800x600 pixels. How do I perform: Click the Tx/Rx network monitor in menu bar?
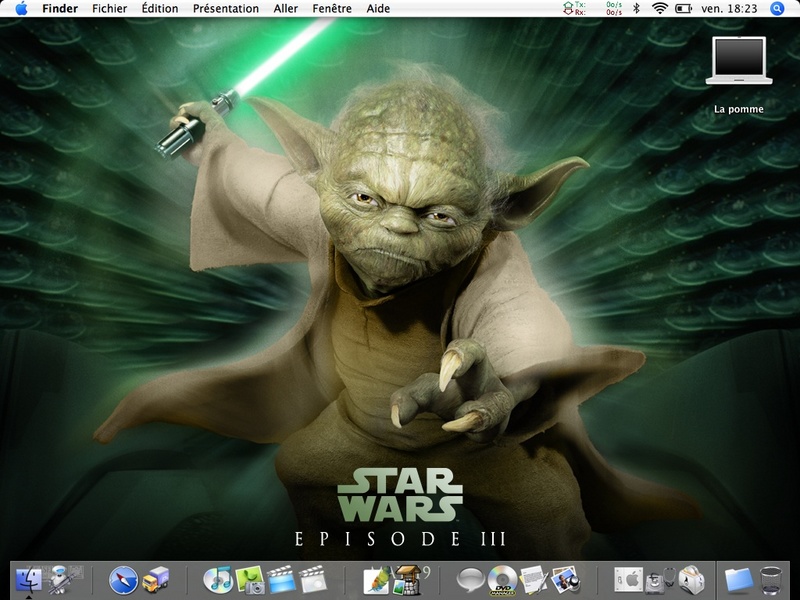click(592, 8)
